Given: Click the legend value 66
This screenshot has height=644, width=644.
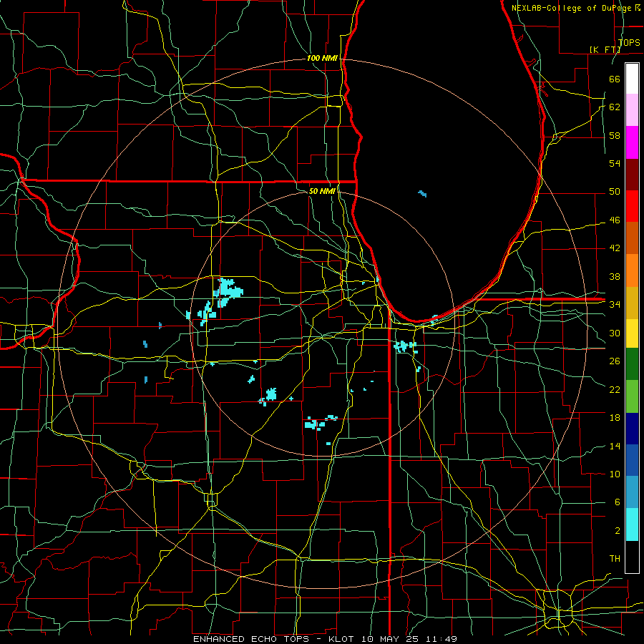Looking at the screenshot, I should [x=615, y=79].
